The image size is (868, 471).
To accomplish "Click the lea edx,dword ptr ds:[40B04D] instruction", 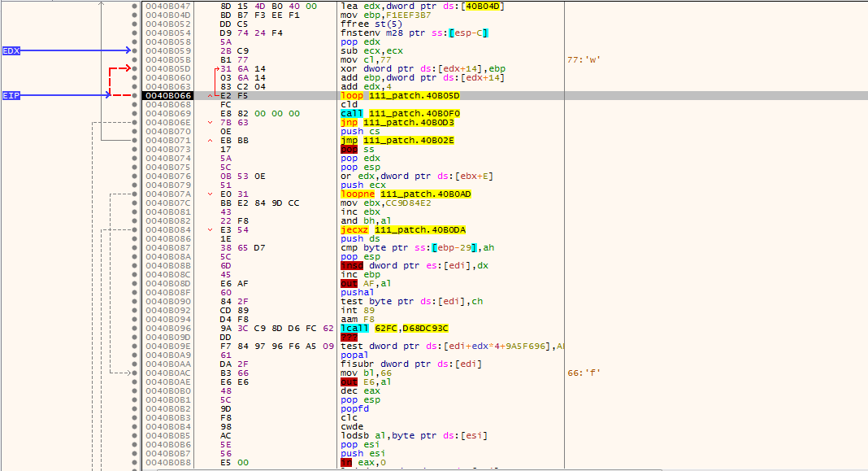I will coord(423,6).
